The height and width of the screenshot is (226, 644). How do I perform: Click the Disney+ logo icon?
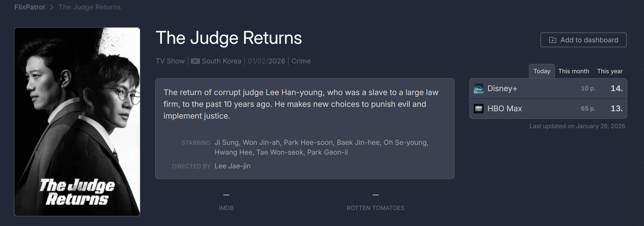(x=478, y=89)
